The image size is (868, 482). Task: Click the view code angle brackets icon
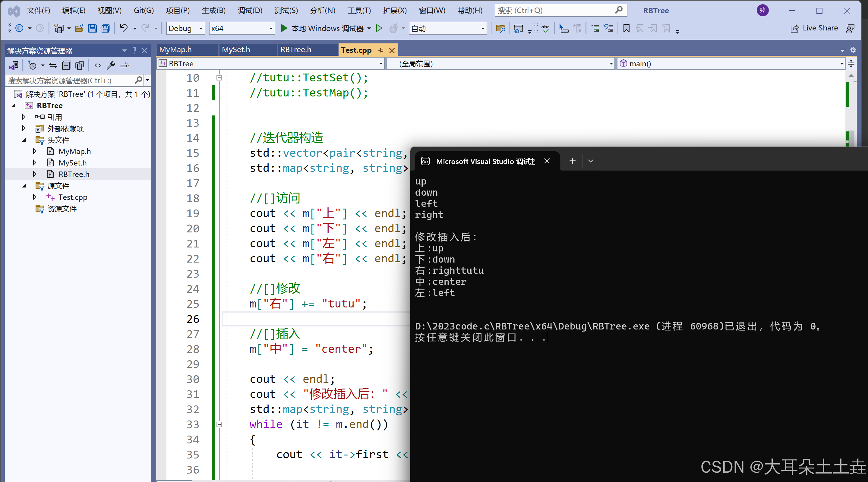pyautogui.click(x=98, y=65)
